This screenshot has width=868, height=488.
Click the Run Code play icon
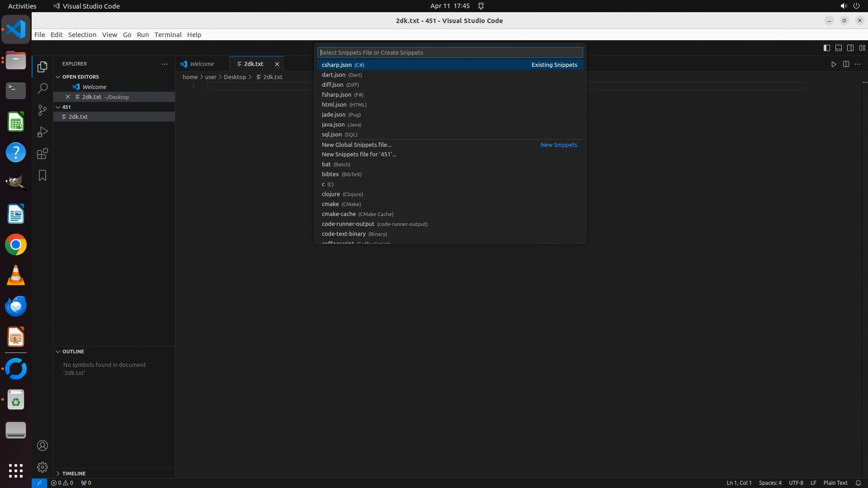834,64
